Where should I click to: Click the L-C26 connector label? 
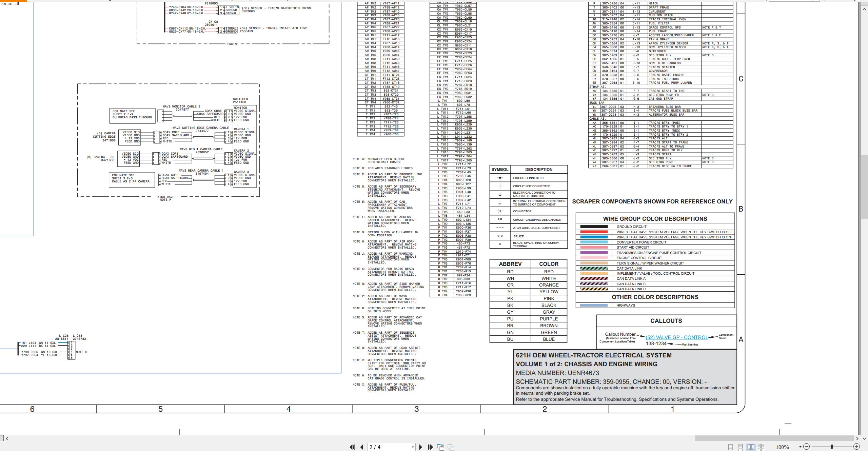pyautogui.click(x=64, y=336)
